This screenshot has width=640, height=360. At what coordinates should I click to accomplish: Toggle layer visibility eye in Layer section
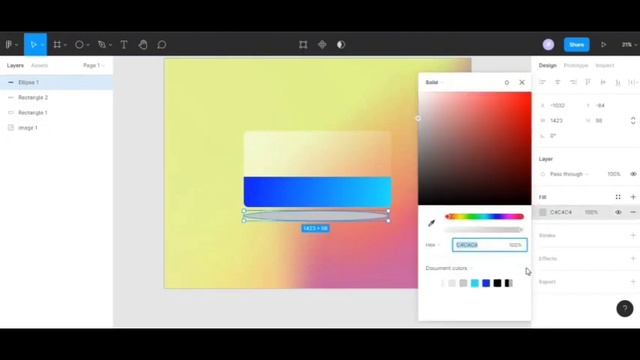(633, 174)
